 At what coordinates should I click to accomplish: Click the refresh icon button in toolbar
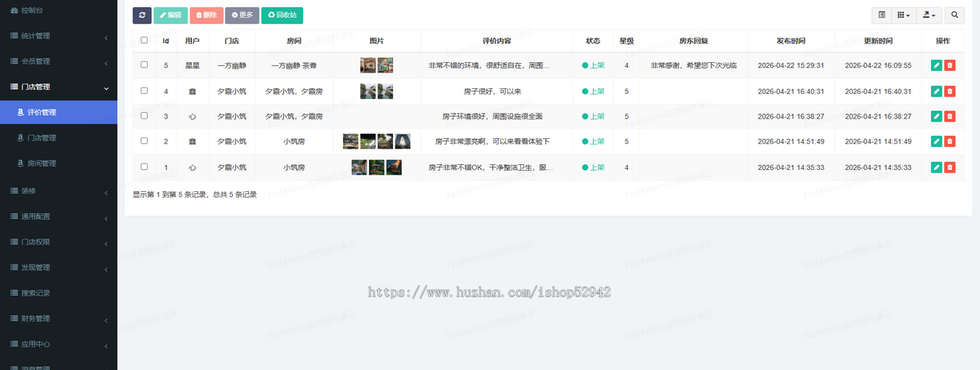coord(142,15)
